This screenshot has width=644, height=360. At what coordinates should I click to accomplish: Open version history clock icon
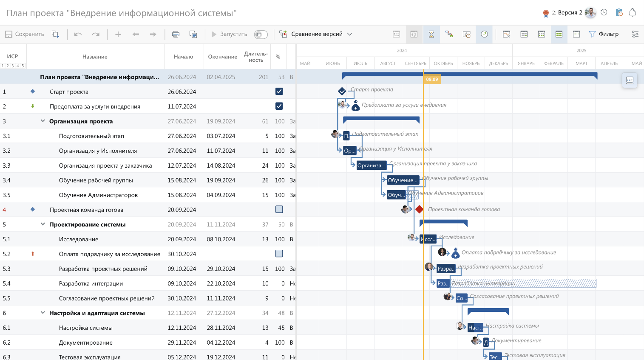[604, 12]
